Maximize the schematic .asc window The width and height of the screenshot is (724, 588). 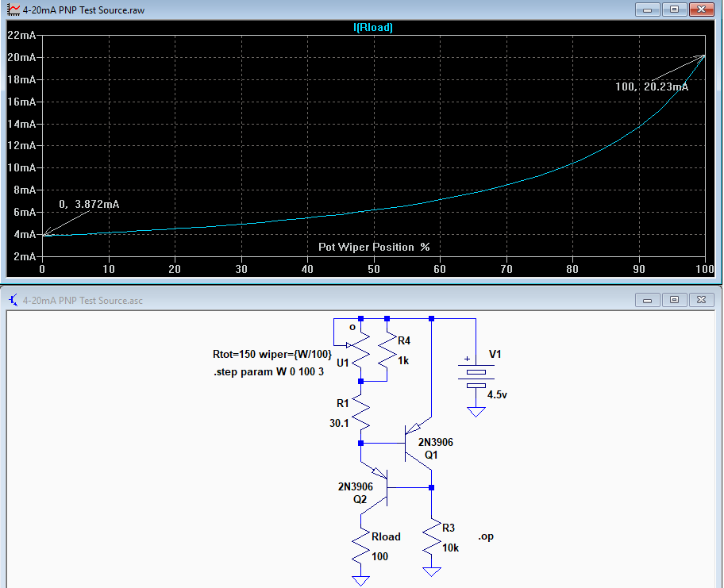point(674,301)
